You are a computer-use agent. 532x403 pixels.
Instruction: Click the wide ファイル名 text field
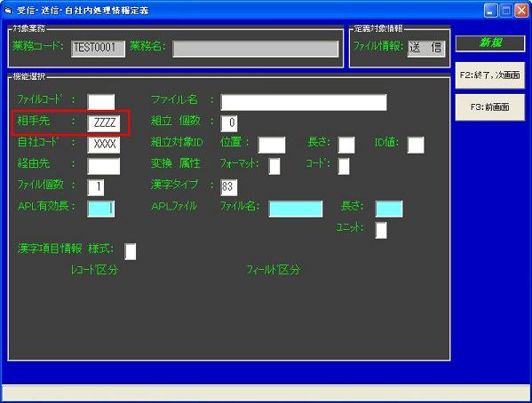click(304, 102)
